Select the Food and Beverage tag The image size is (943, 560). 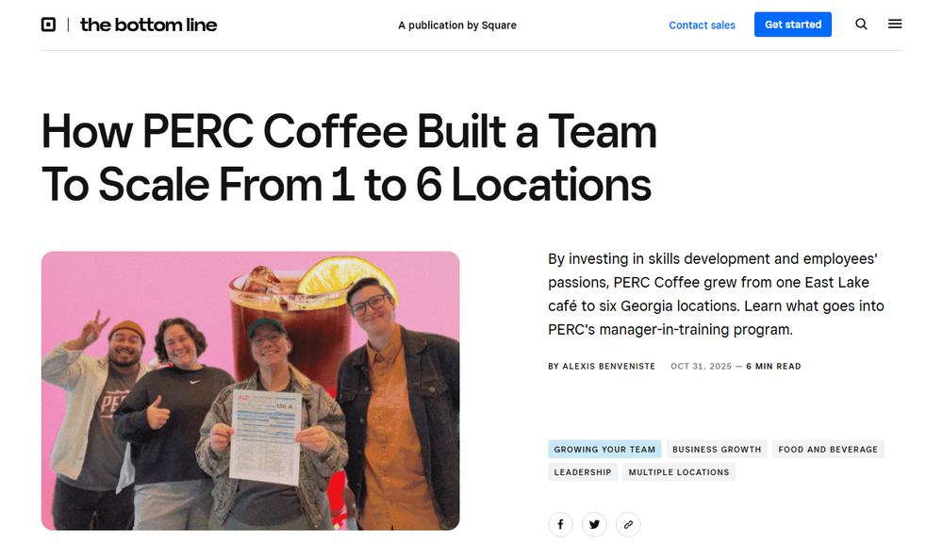(828, 450)
